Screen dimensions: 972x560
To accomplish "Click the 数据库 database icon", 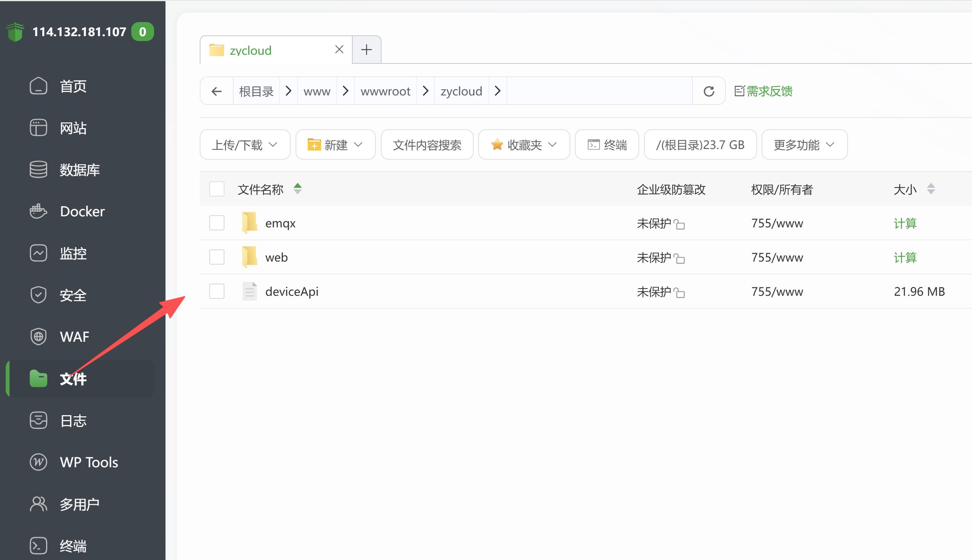I will tap(38, 170).
